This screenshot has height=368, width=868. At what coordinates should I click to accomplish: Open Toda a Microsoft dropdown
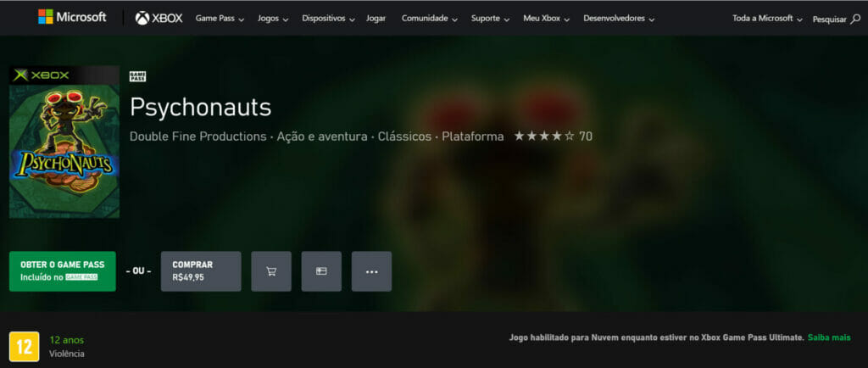tap(767, 18)
